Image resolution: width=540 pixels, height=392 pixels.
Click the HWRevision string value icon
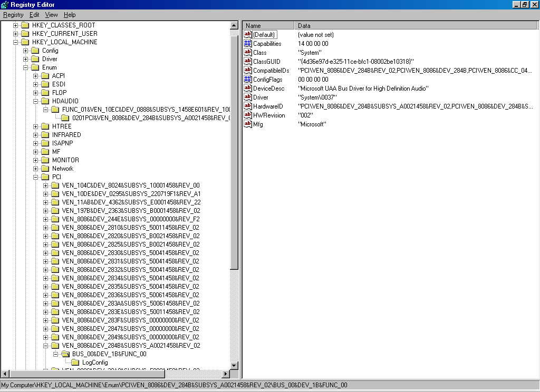pos(248,115)
